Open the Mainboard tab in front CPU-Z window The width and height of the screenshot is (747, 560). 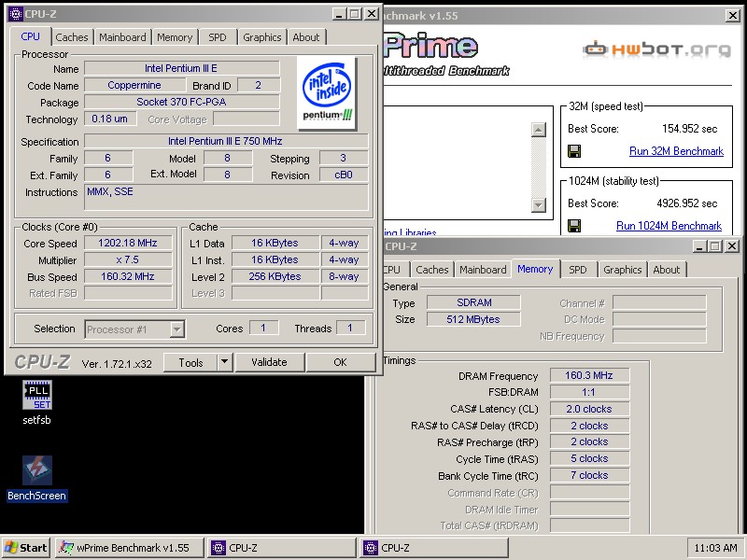pyautogui.click(x=122, y=37)
